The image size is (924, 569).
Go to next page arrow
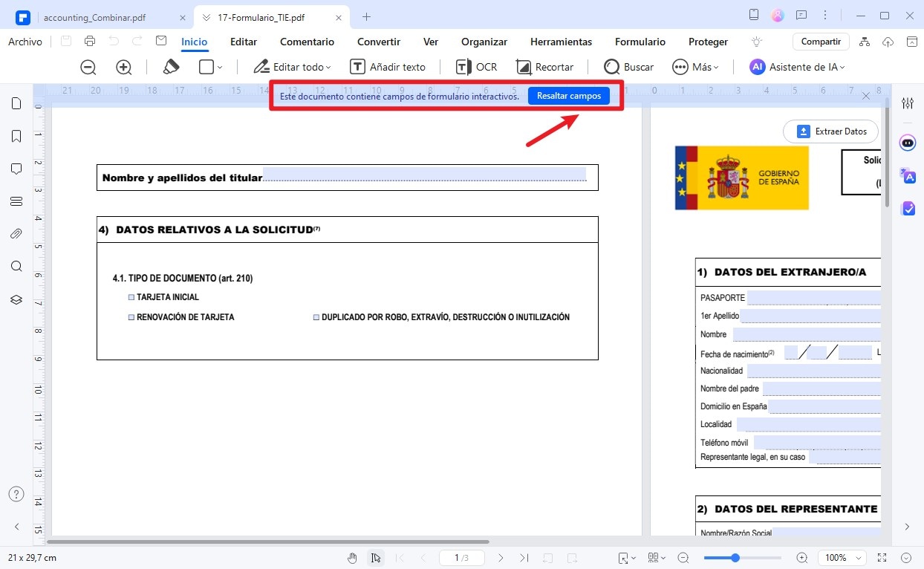tap(501, 557)
